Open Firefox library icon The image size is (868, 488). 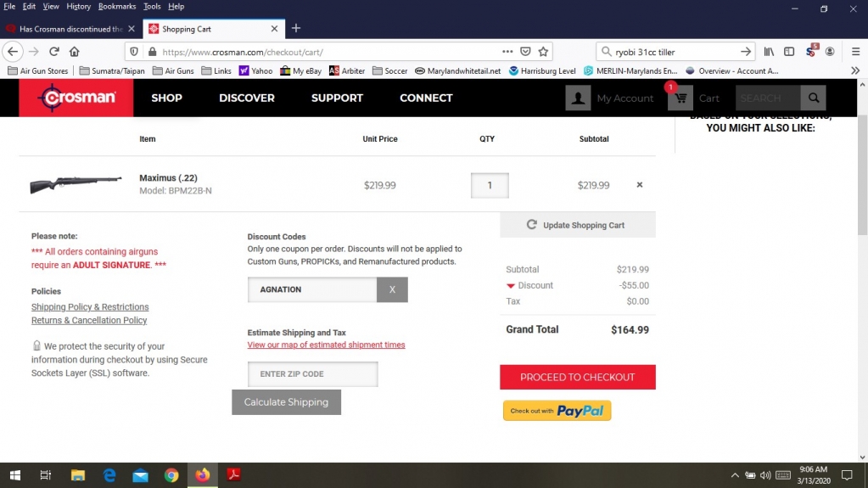[x=769, y=52]
